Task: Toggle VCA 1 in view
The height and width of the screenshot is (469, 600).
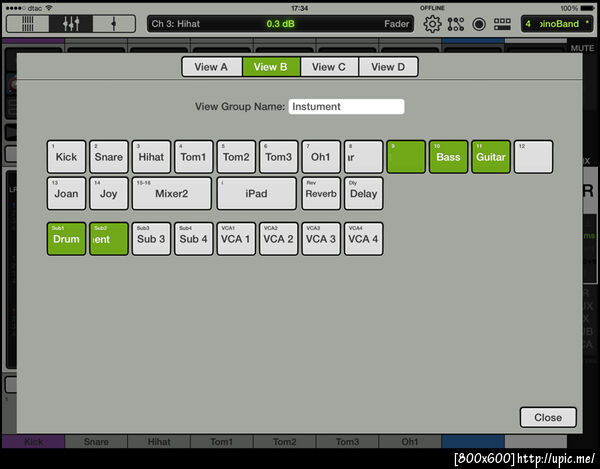Action: pyautogui.click(x=236, y=239)
